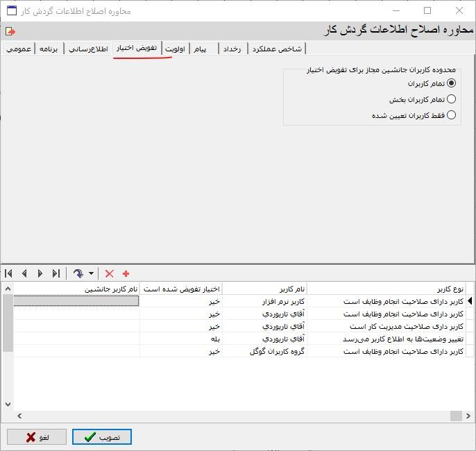Click تصویب confirm button

(x=102, y=436)
